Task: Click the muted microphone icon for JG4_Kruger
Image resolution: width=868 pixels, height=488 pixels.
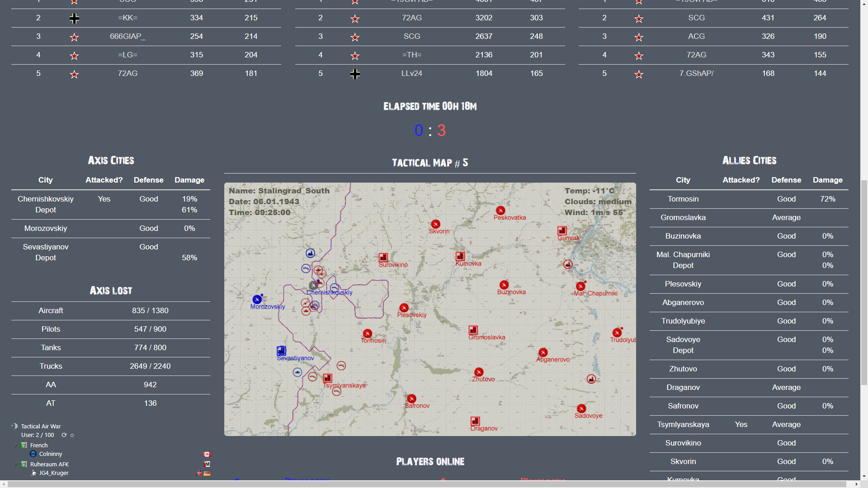Action: [x=199, y=473]
